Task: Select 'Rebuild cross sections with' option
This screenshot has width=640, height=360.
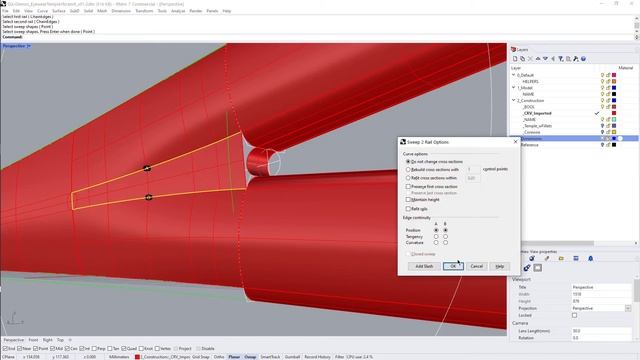Action: click(x=408, y=169)
